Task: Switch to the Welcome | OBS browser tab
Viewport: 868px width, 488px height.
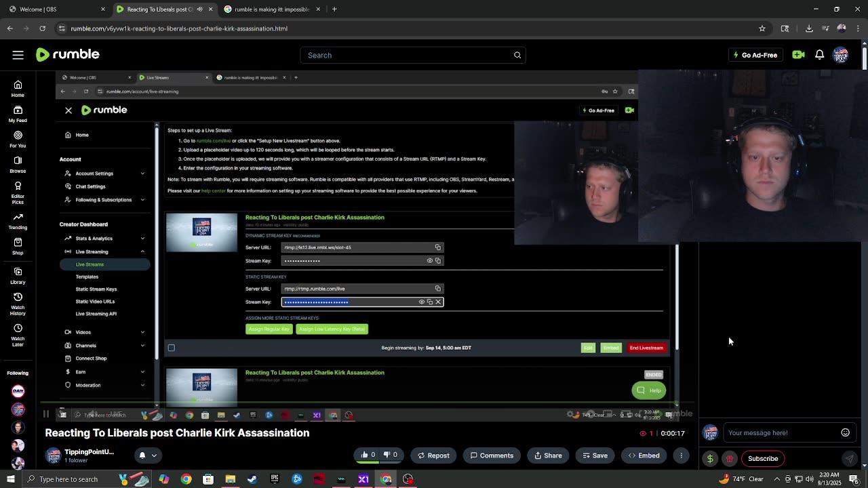Action: [57, 9]
